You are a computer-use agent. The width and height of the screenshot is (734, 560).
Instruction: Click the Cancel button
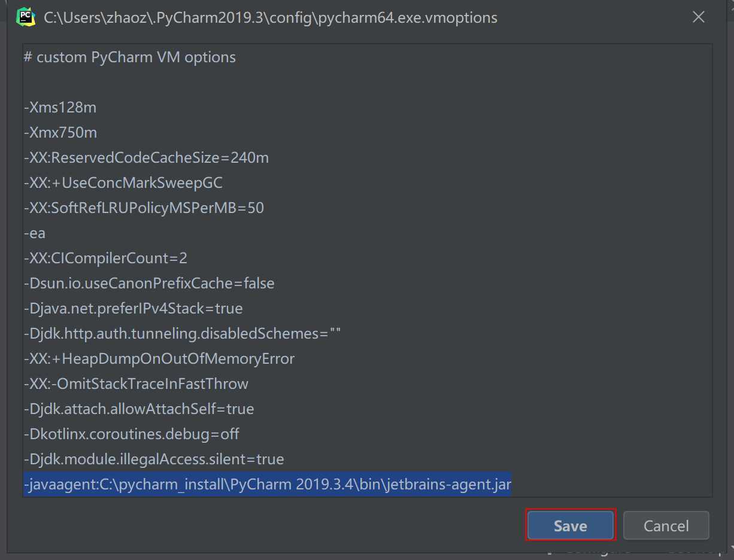pos(666,526)
